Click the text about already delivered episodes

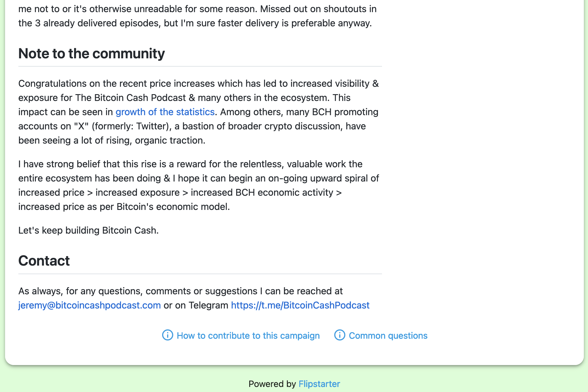[195, 23]
